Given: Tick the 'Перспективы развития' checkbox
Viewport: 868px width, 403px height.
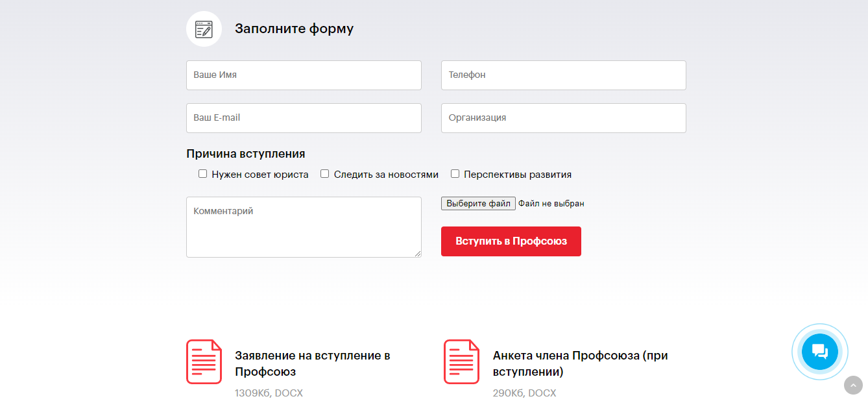Looking at the screenshot, I should tap(455, 174).
